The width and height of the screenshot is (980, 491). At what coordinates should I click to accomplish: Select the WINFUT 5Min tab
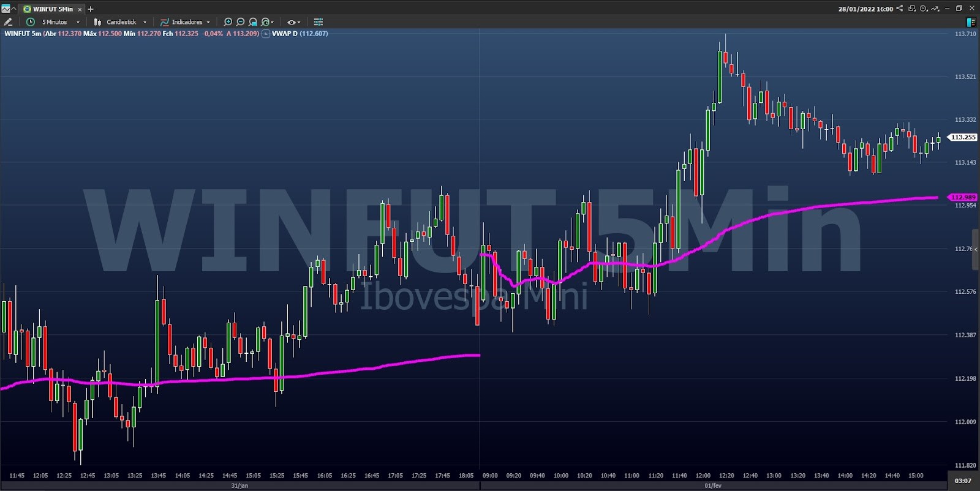pyautogui.click(x=52, y=9)
